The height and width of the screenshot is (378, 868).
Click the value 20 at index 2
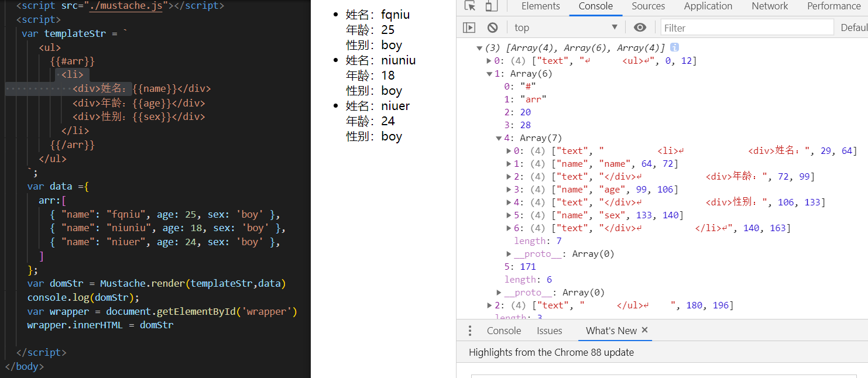coord(525,112)
